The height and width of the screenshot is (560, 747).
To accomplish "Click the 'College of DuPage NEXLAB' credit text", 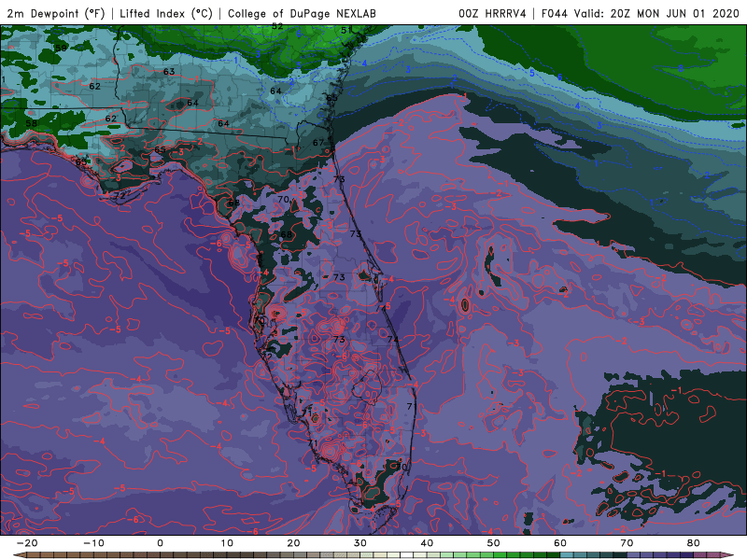I will pos(302,13).
